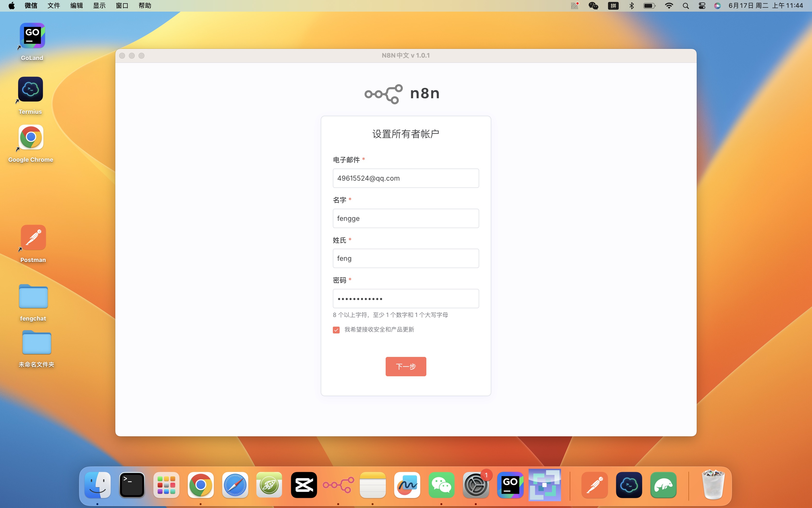The height and width of the screenshot is (508, 812).
Task: Open the 窗口 menu
Action: pyautogui.click(x=122, y=6)
